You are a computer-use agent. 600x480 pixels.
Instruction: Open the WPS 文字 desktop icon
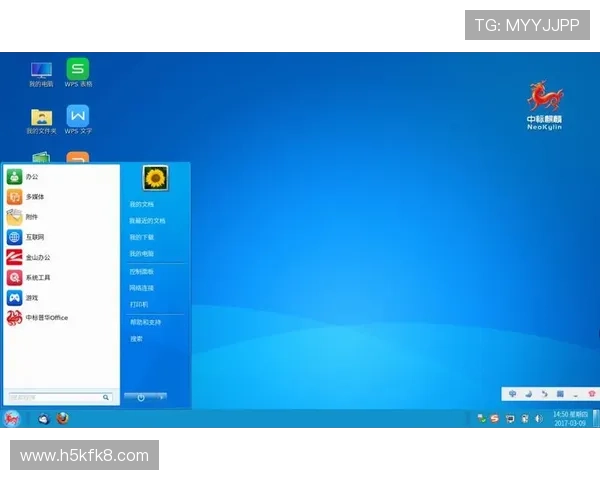coord(78,117)
